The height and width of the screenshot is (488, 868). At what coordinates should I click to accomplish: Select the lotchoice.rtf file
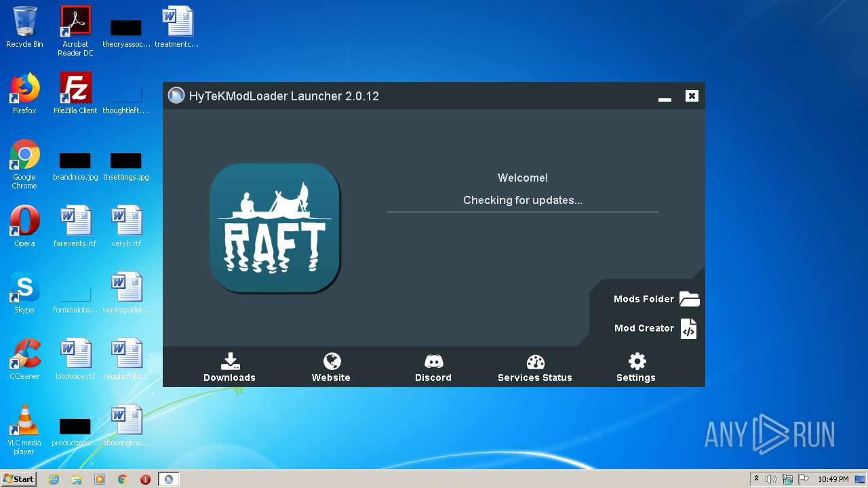click(x=75, y=359)
